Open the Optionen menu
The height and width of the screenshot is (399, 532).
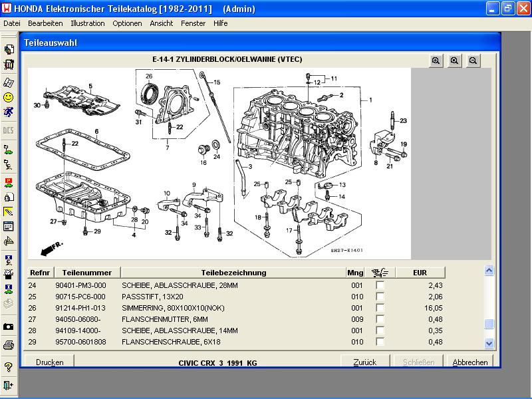click(x=127, y=23)
